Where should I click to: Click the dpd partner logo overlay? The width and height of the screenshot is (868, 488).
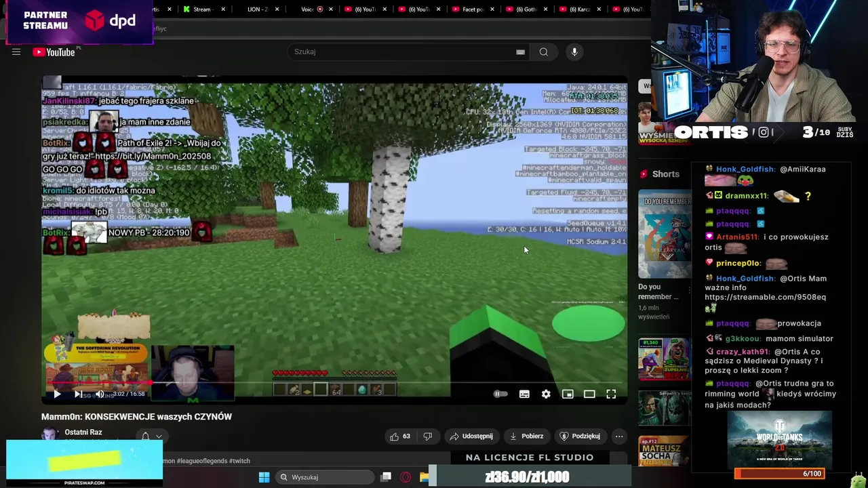(111, 20)
